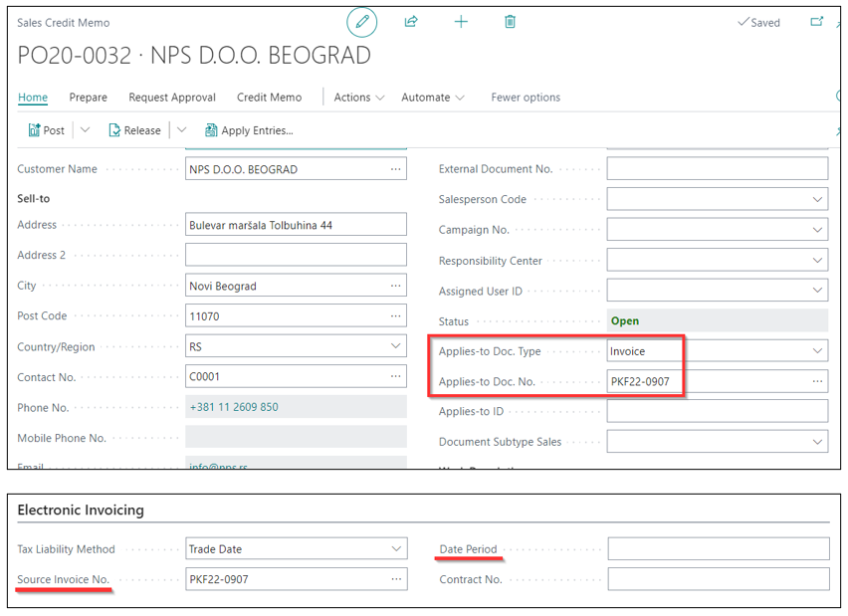Open the Prepare tab

89,98
